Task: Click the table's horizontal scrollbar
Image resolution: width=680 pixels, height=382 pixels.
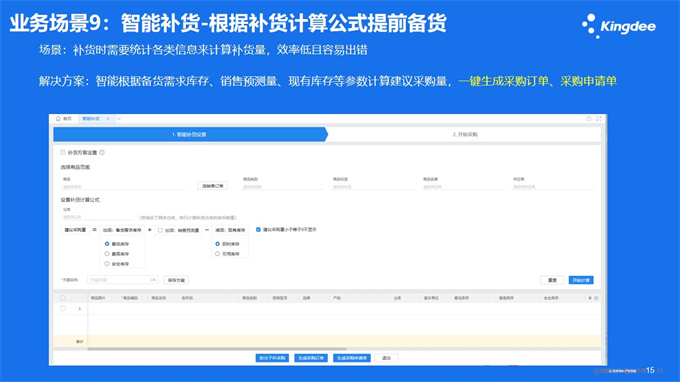Action: [217, 348]
